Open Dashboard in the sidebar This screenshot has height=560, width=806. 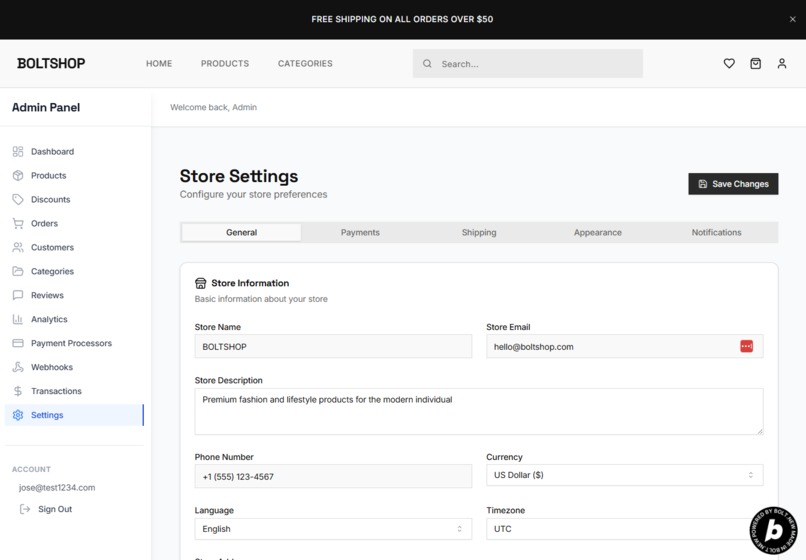pos(75,151)
